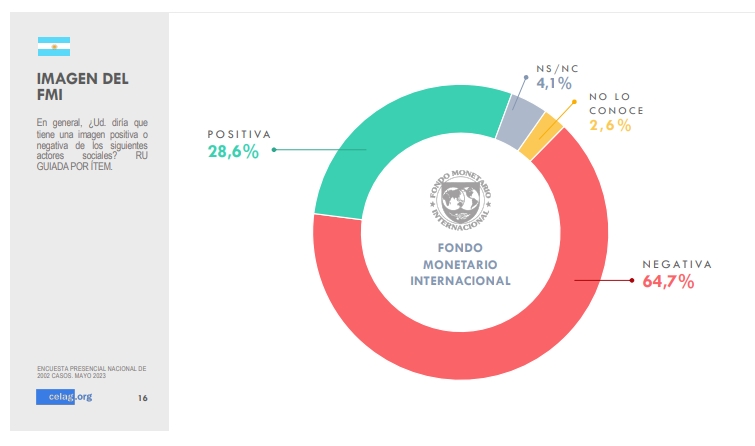
Task: Click the page number 16
Action: (x=142, y=397)
